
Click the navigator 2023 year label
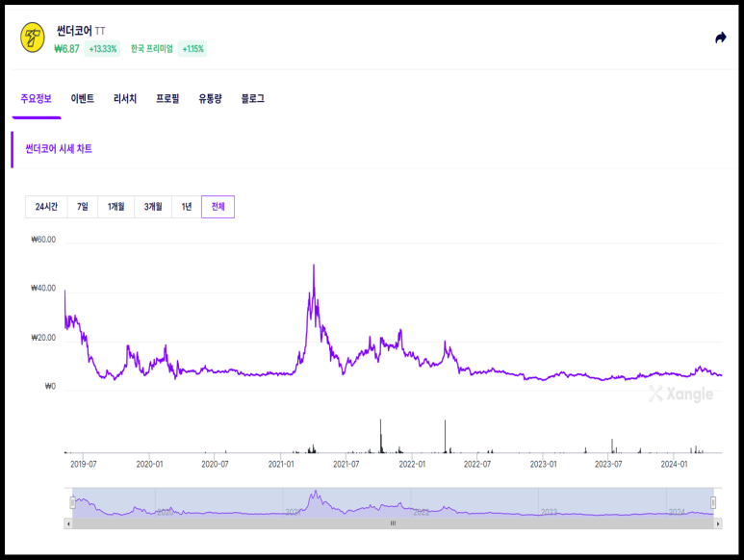click(549, 512)
